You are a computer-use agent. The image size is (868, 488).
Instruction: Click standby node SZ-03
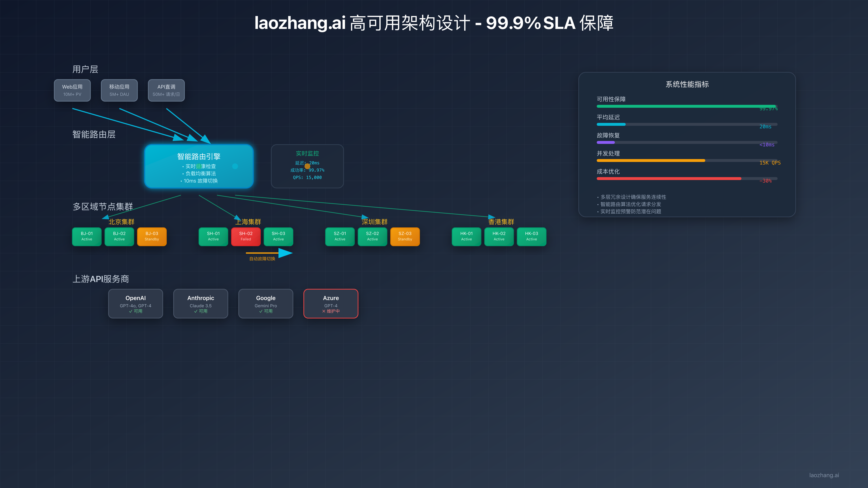pos(405,237)
